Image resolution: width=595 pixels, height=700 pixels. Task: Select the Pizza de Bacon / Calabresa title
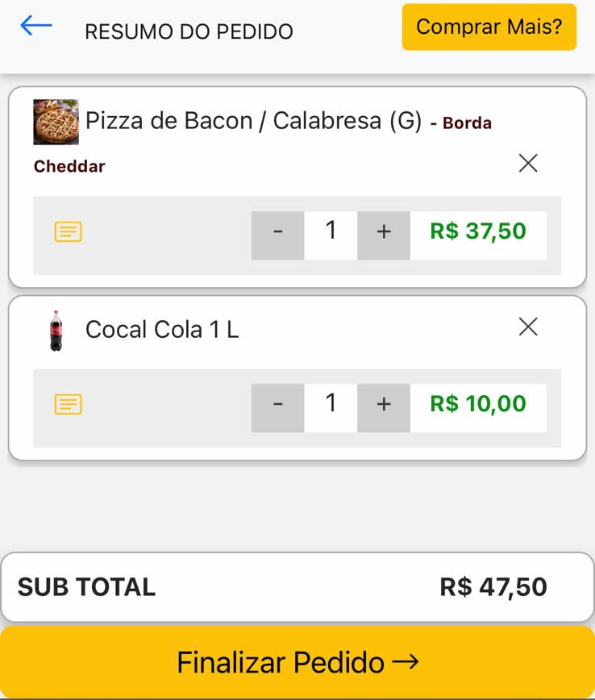pos(253,120)
